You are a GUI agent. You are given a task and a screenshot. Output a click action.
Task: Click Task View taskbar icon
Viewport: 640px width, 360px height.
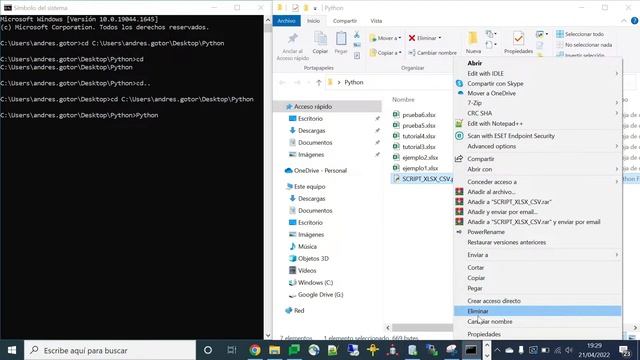(232, 350)
